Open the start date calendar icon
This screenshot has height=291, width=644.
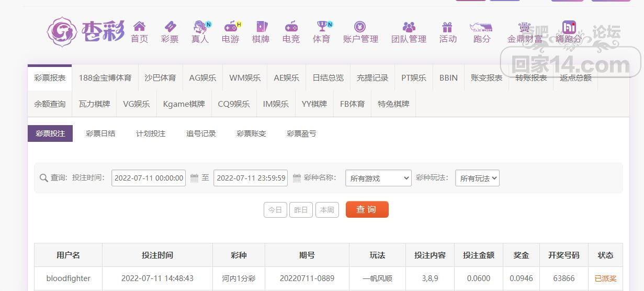194,178
